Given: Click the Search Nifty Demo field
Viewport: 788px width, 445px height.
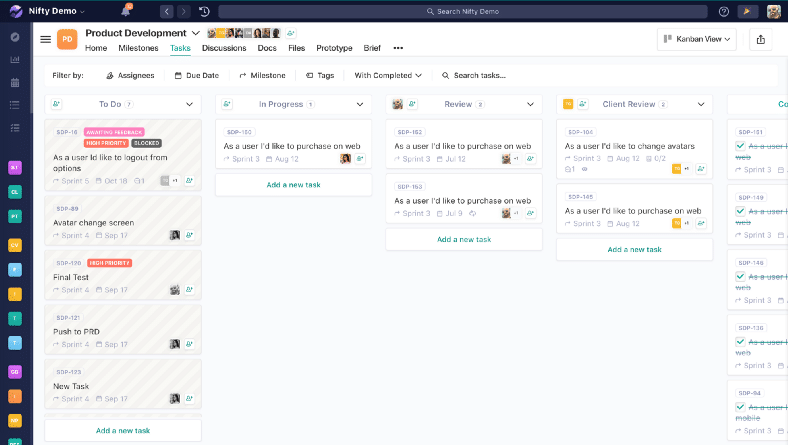Looking at the screenshot, I should point(463,11).
